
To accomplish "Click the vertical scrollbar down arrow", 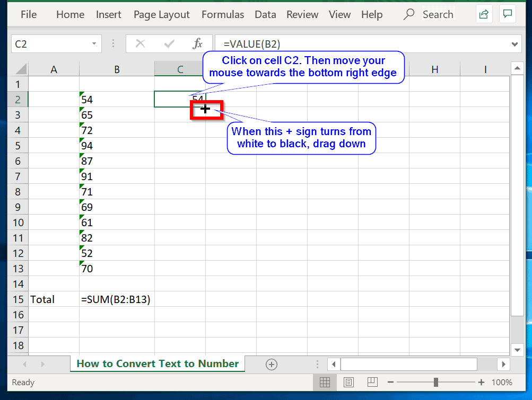I will tap(517, 350).
